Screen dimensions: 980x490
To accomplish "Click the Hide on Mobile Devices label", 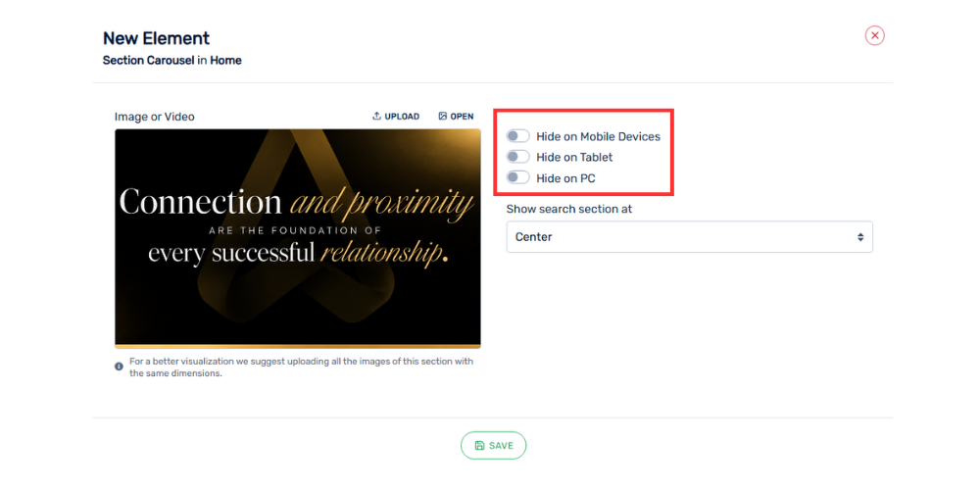I will click(x=598, y=136).
